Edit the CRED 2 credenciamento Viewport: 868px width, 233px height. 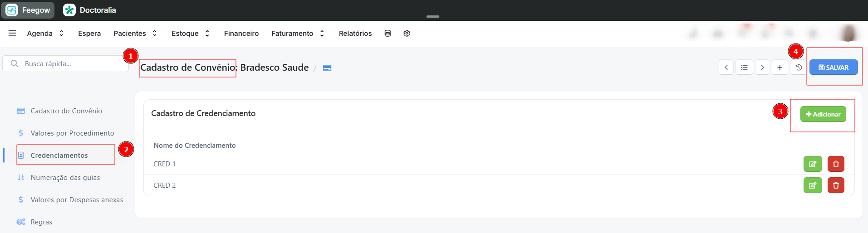coord(813,185)
